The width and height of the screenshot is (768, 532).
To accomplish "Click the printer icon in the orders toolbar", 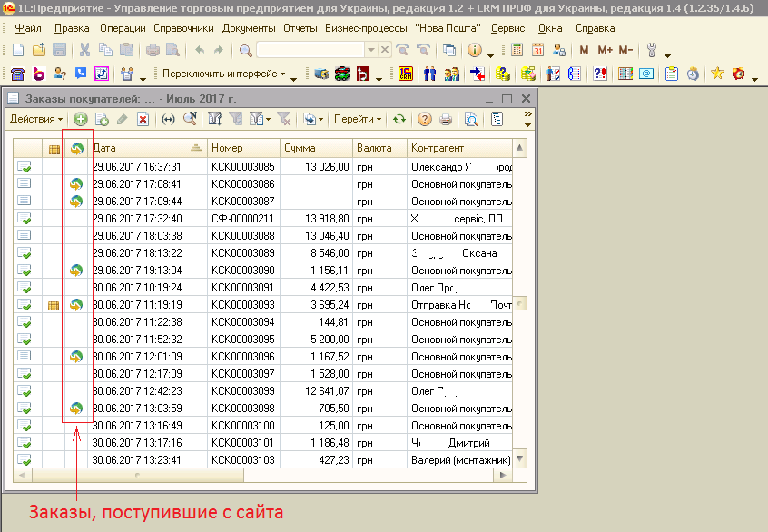I will click(446, 119).
